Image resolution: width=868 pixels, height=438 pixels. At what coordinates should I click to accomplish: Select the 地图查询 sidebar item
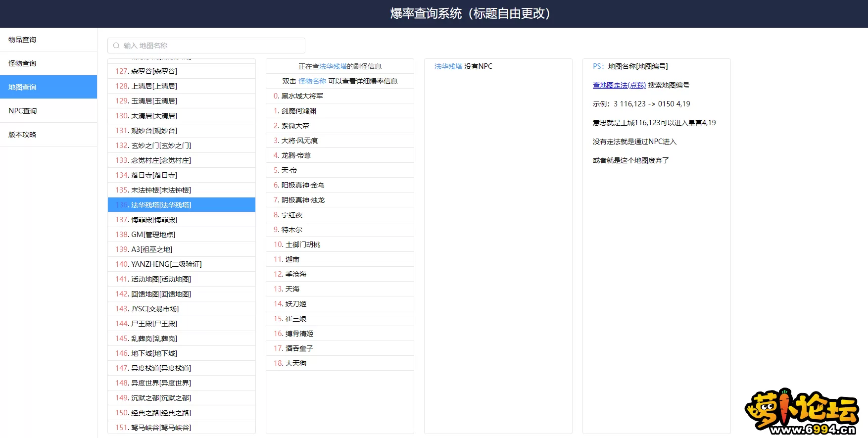coord(48,87)
